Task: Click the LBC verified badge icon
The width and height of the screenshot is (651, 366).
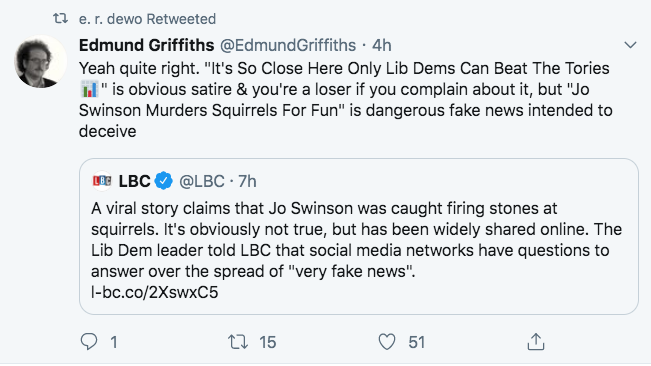Action: (x=164, y=181)
